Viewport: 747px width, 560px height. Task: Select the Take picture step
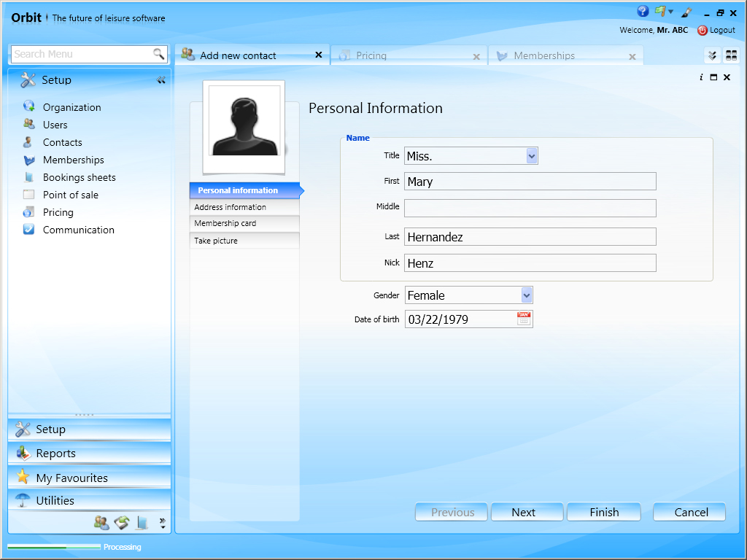coord(244,241)
